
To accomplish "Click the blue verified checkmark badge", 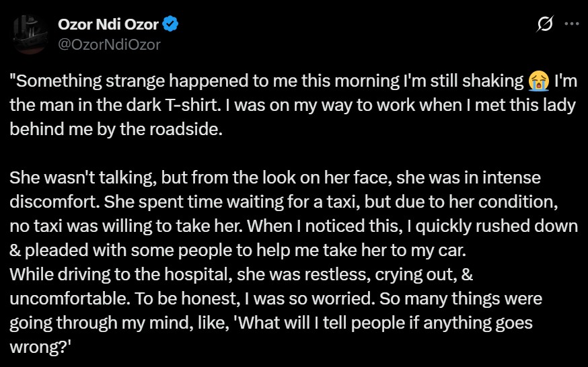I will point(172,25).
